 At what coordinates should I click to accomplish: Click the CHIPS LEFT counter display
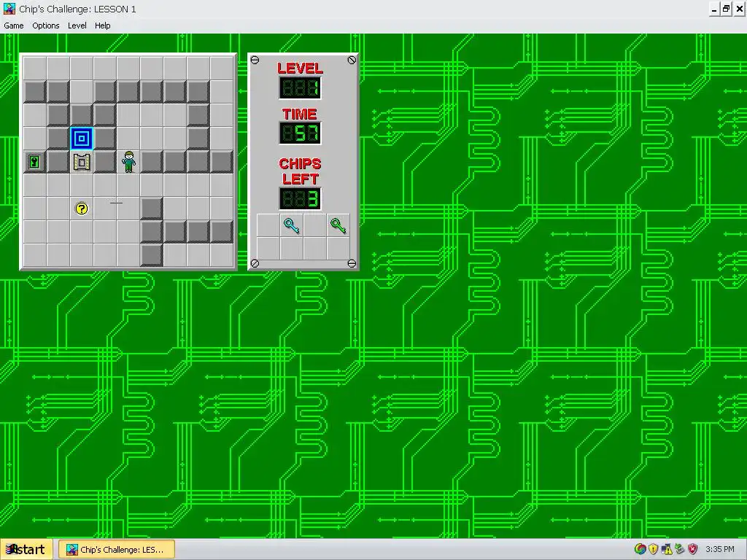300,198
